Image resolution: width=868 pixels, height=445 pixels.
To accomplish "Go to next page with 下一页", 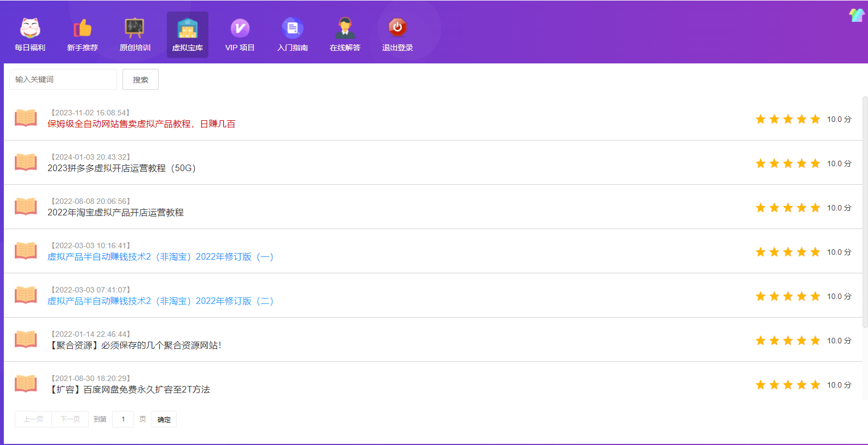I will pyautogui.click(x=70, y=419).
